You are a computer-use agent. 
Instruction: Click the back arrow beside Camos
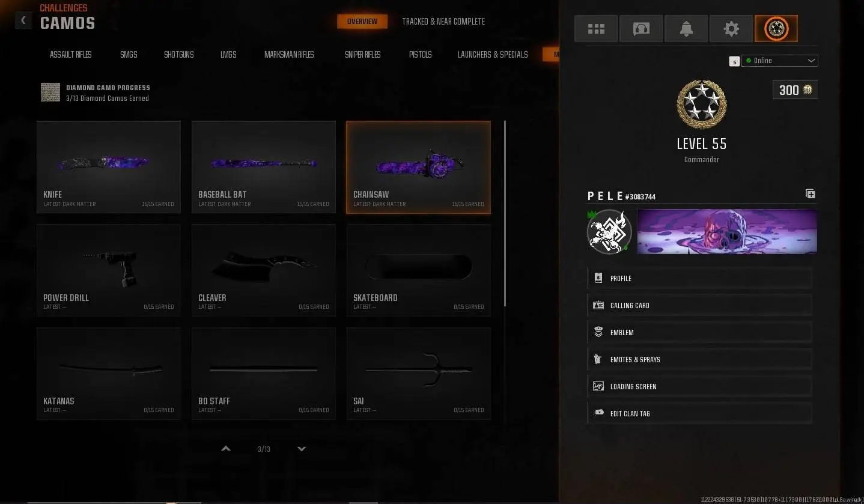23,20
